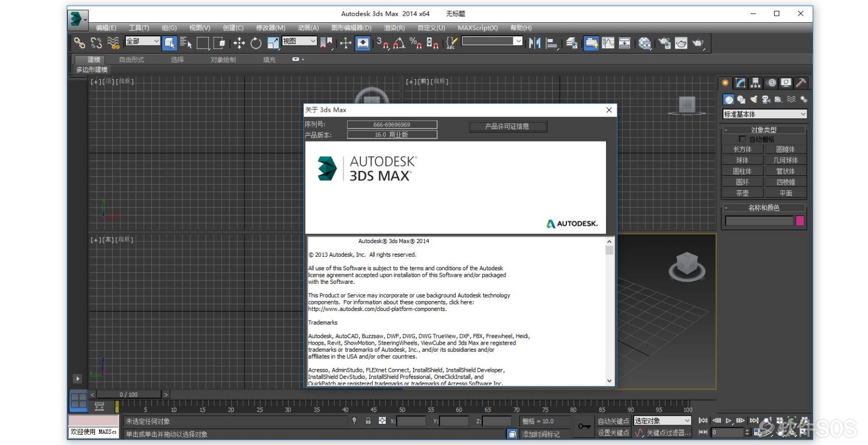Open the 标准基本体 object category dropdown
Image resolution: width=868 pixels, height=445 pixels.
click(x=765, y=114)
